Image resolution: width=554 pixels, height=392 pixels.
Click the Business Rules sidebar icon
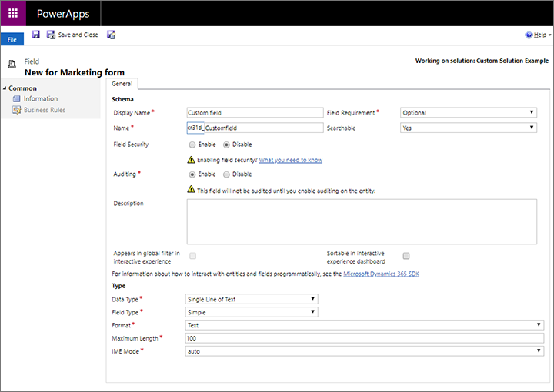pyautogui.click(x=16, y=110)
